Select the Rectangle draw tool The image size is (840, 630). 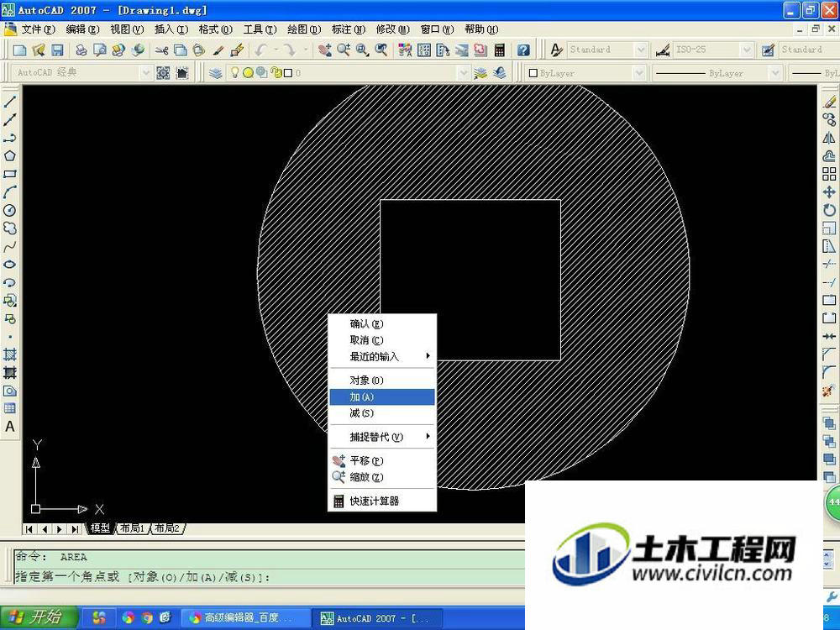point(9,174)
